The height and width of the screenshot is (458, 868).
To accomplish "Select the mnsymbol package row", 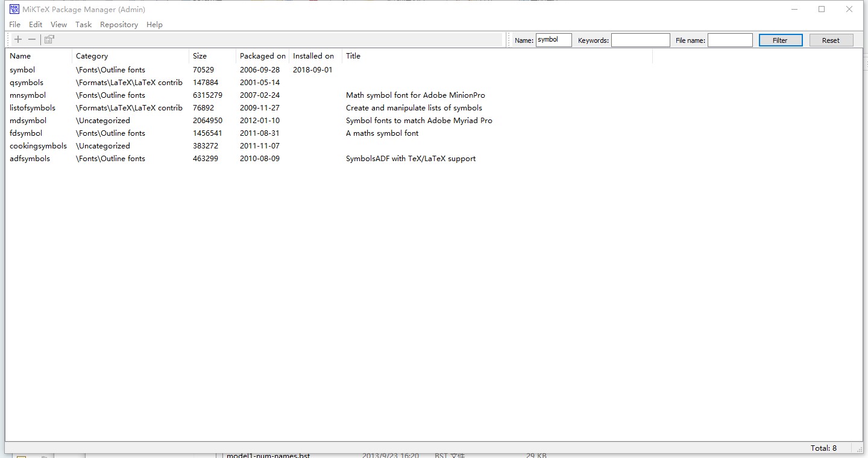I will (x=329, y=95).
